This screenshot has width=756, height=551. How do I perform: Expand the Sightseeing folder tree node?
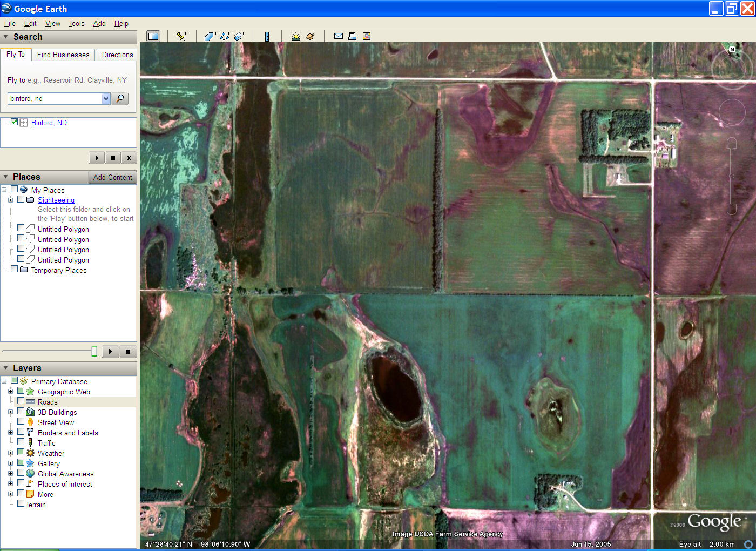[10, 200]
